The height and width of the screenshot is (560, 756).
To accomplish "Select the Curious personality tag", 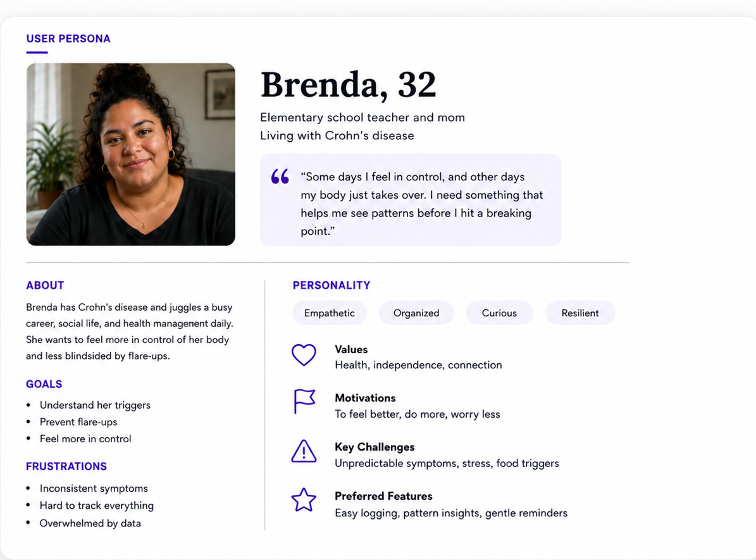I will pyautogui.click(x=499, y=313).
